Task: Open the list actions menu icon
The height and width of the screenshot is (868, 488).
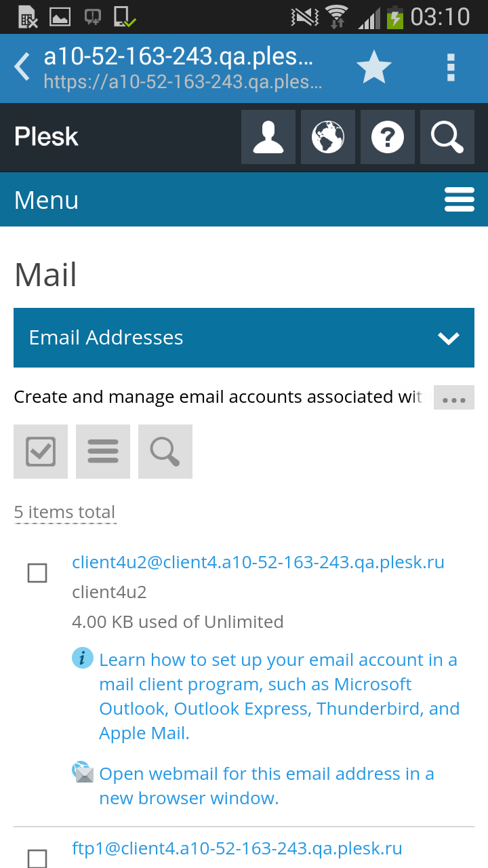Action: point(103,452)
